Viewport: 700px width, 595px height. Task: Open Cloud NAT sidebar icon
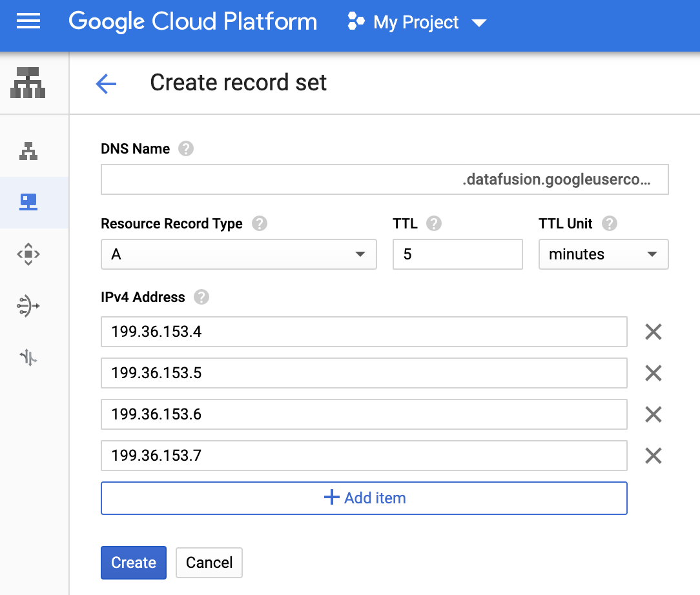28,305
